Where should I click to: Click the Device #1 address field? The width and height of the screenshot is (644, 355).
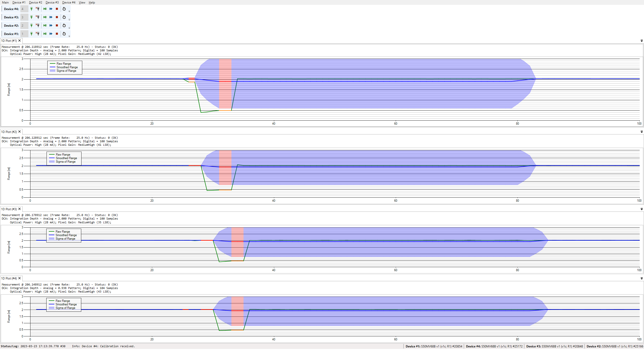tap(24, 34)
